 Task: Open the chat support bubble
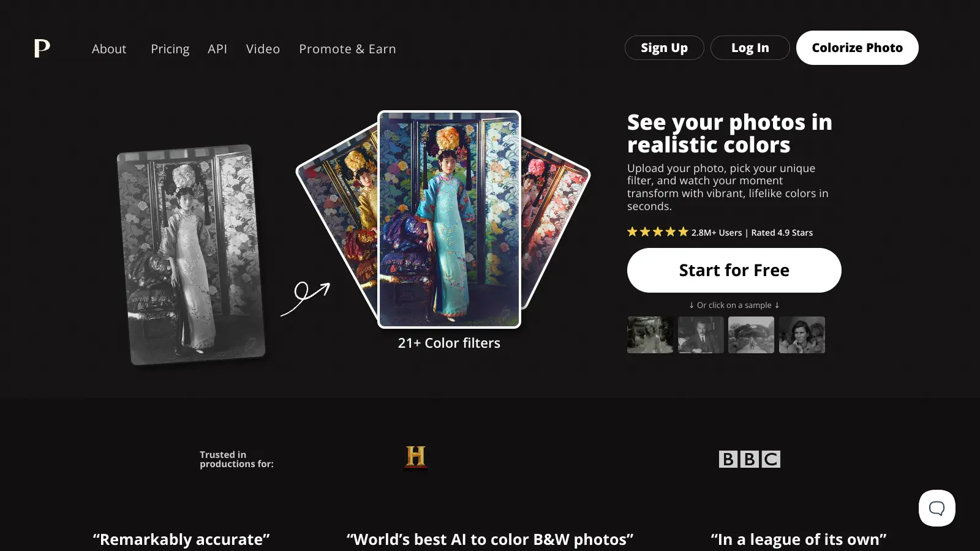click(x=937, y=508)
